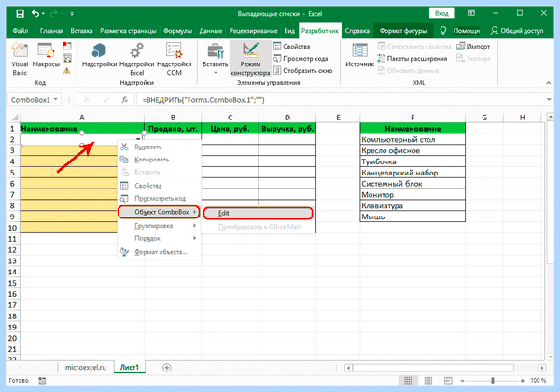Click Properties in the ribbon
The width and height of the screenshot is (560, 392).
point(292,47)
